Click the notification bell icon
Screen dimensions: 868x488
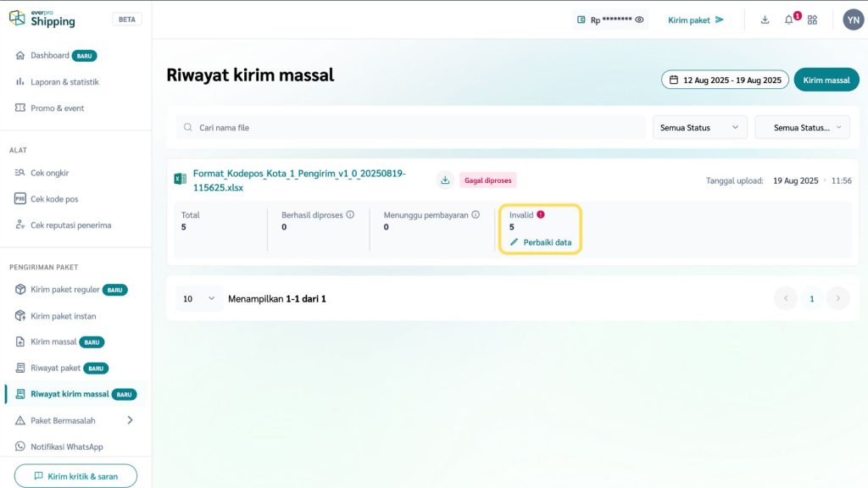tap(789, 19)
